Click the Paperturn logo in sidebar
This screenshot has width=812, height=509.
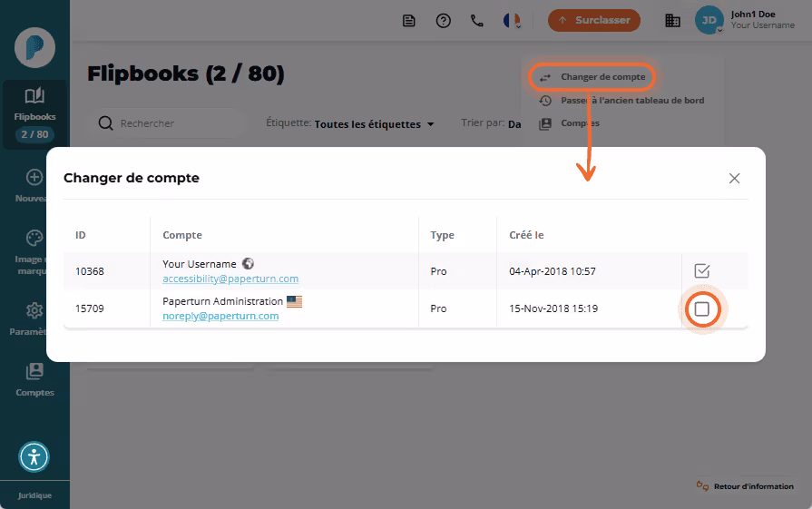click(34, 48)
